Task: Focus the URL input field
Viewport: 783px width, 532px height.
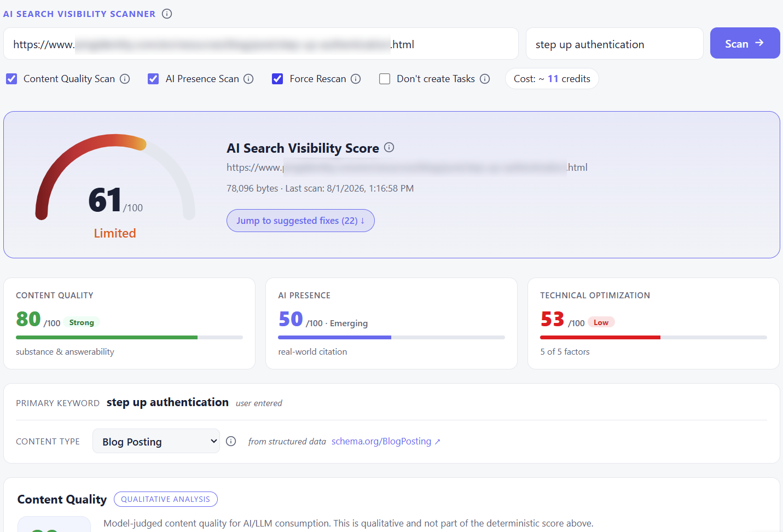Action: 261,44
